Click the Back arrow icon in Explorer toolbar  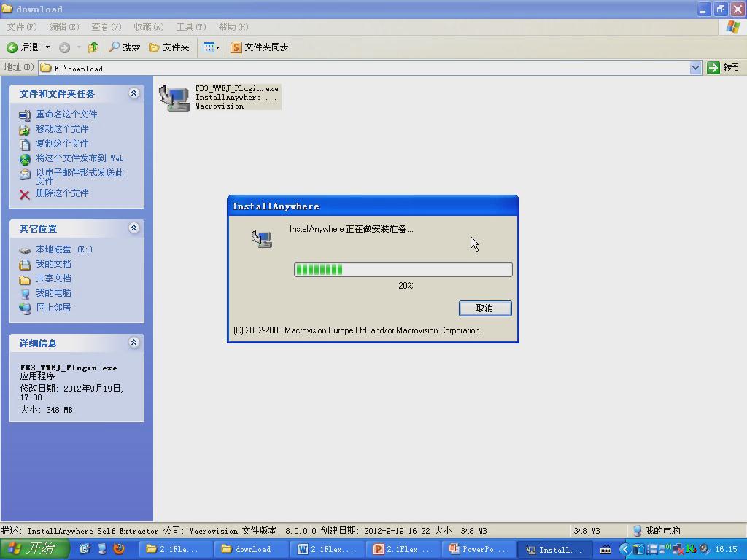pos(12,47)
